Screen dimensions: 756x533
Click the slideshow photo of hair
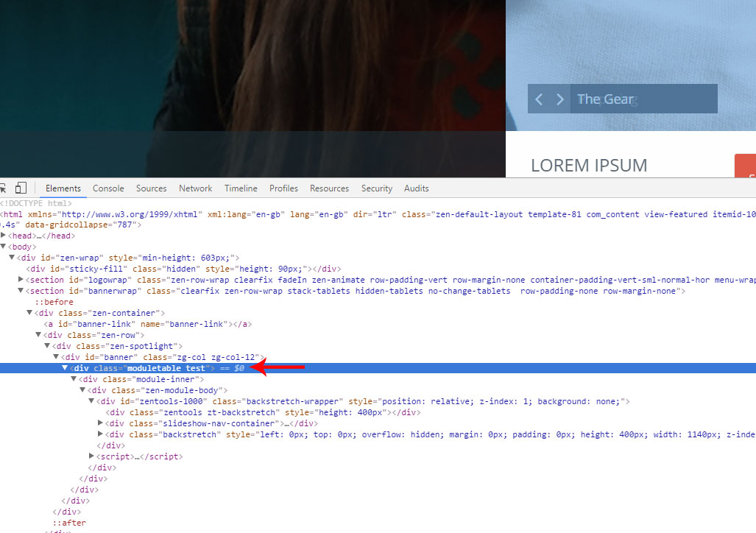click(x=252, y=89)
